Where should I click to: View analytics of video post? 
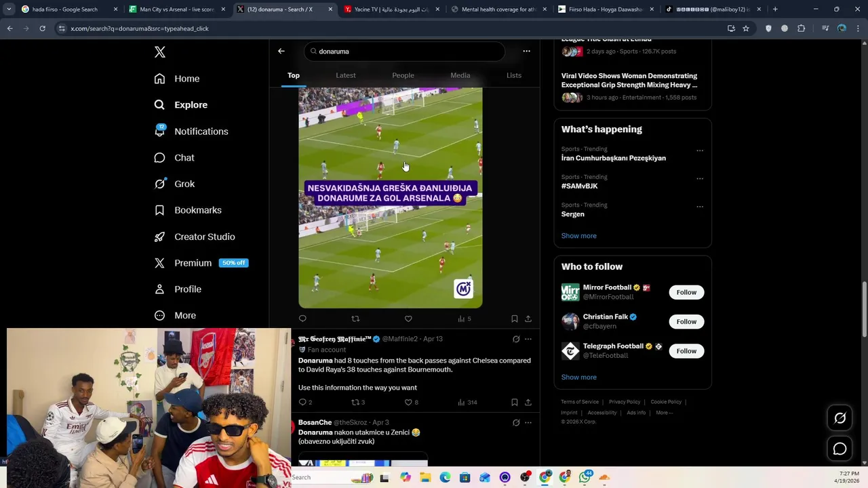pos(465,319)
